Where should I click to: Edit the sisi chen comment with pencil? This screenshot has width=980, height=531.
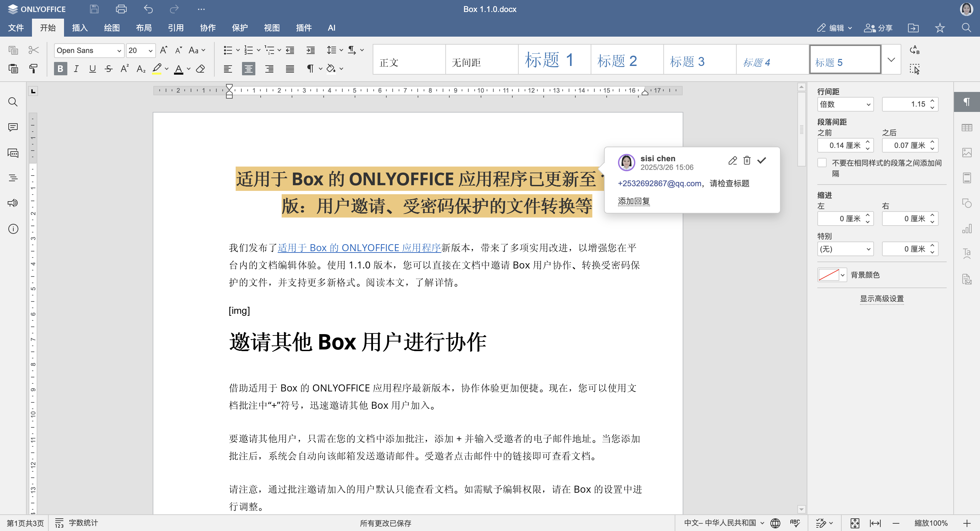tap(732, 161)
